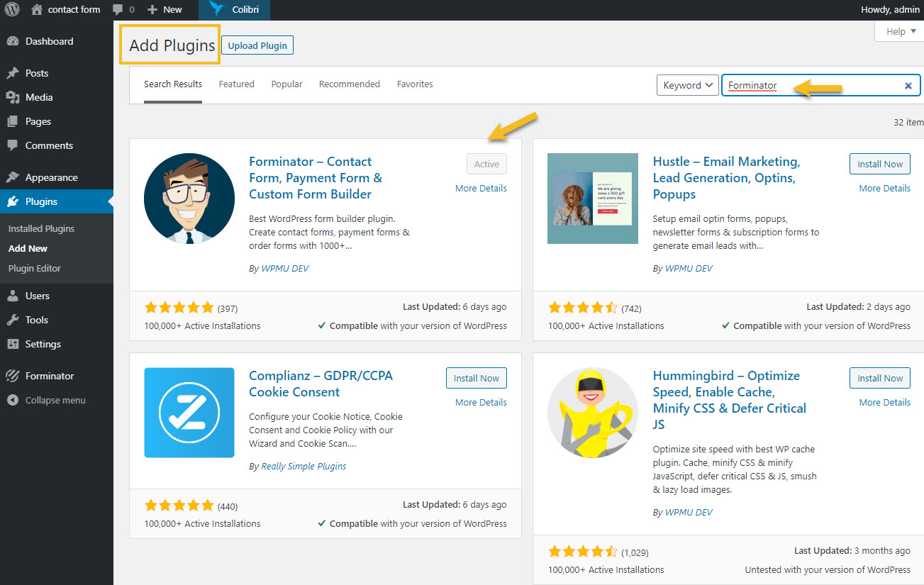Click the WordPress logo in admin bar
924x585 pixels.
[12, 10]
